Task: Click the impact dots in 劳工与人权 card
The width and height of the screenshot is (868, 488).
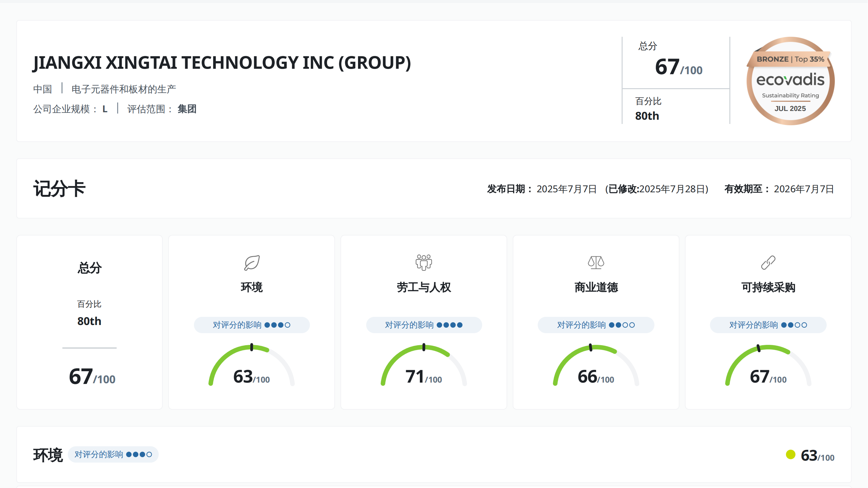Action: tap(449, 325)
